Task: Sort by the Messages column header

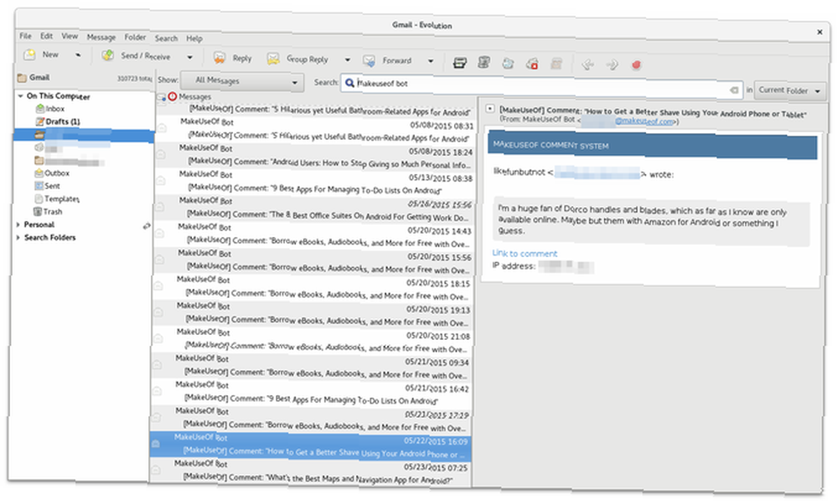Action: (x=195, y=96)
